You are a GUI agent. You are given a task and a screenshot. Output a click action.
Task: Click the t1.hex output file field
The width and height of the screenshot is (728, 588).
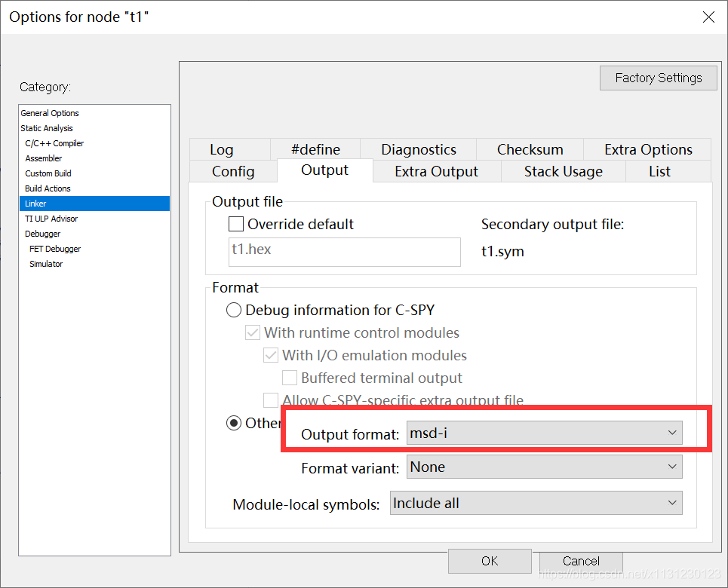pos(344,252)
